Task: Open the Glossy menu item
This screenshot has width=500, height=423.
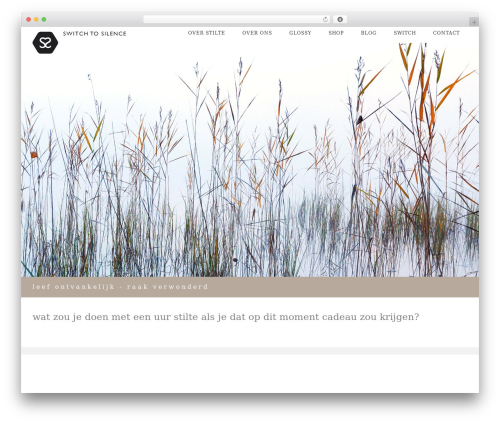Action: click(300, 33)
